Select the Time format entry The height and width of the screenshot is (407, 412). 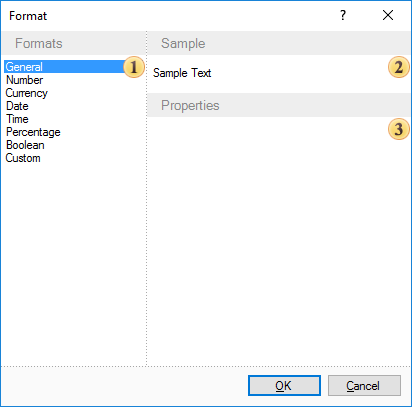coord(17,119)
